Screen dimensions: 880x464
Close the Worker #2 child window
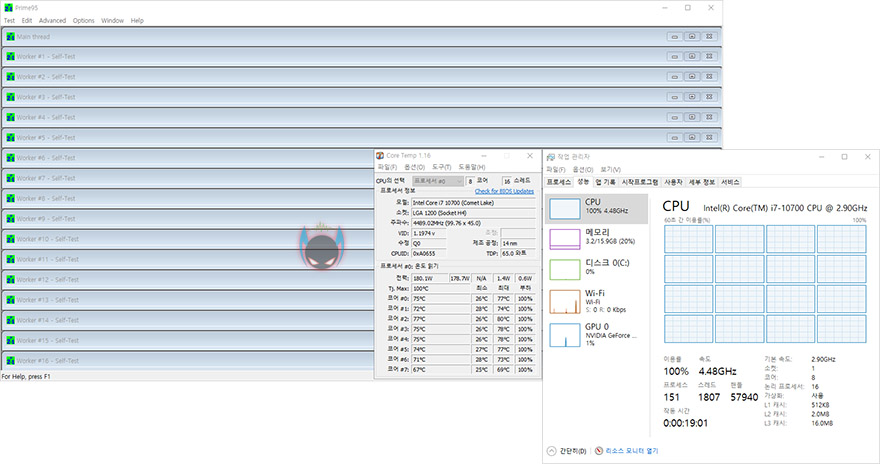click(709, 77)
